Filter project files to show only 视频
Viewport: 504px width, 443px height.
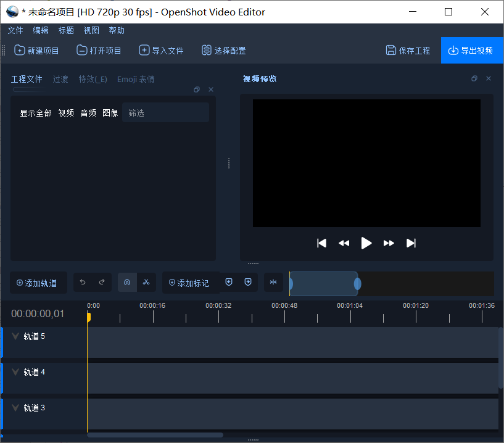tap(66, 113)
